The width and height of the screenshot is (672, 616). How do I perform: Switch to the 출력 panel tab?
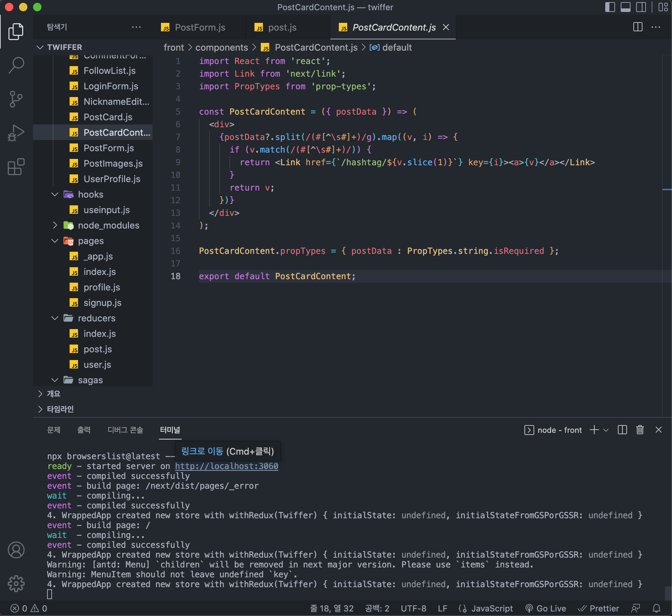[84, 430]
